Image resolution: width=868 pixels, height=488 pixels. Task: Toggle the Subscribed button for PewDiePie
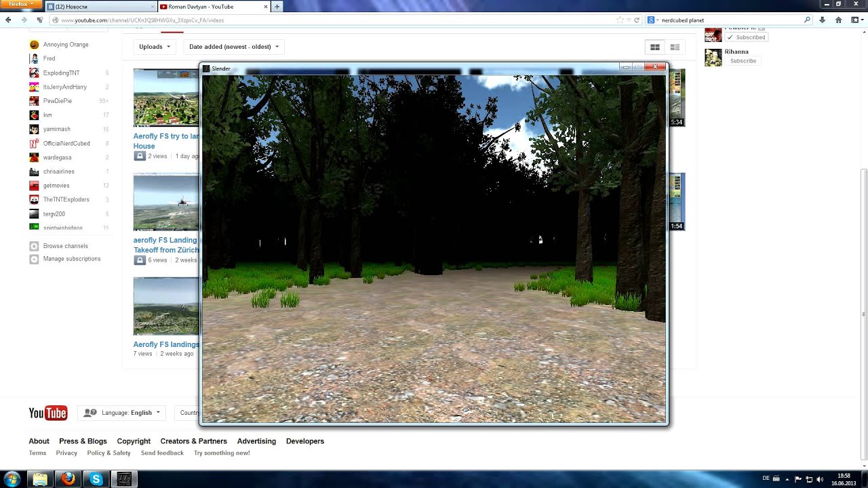coord(746,37)
